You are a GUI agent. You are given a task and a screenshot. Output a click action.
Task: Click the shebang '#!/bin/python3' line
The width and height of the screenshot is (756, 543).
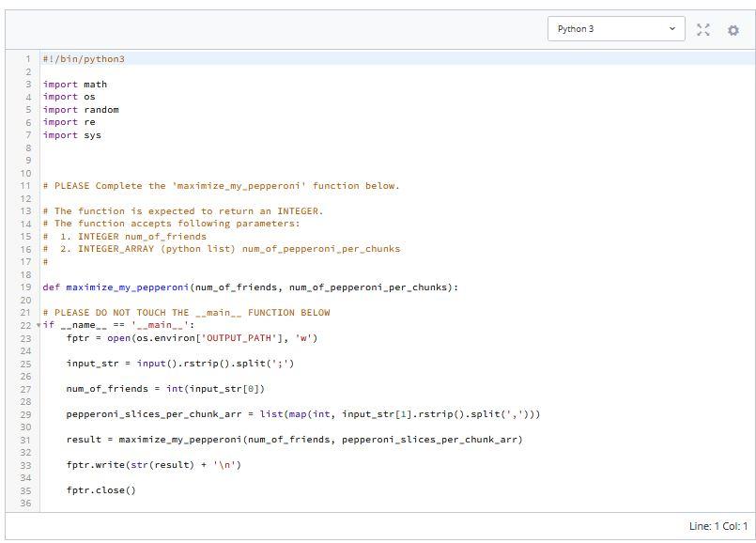[84, 59]
